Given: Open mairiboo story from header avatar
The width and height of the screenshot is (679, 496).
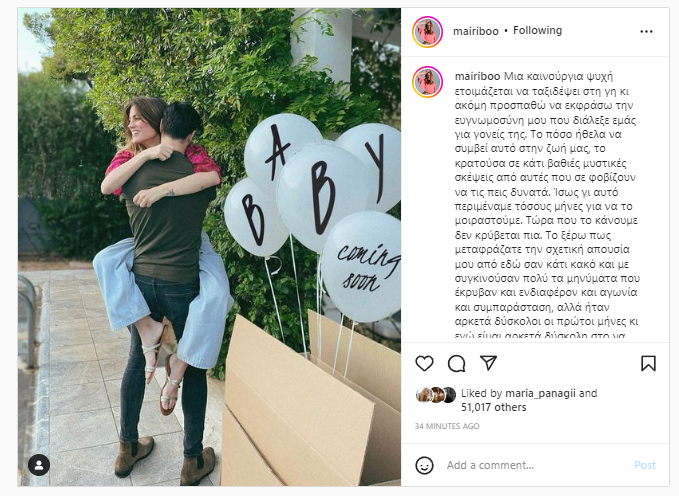Looking at the screenshot, I should pyautogui.click(x=427, y=32).
